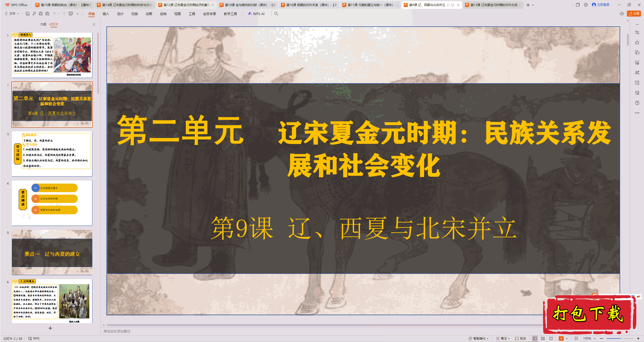Open Print Preview icon
644x342 pixels.
[47, 14]
